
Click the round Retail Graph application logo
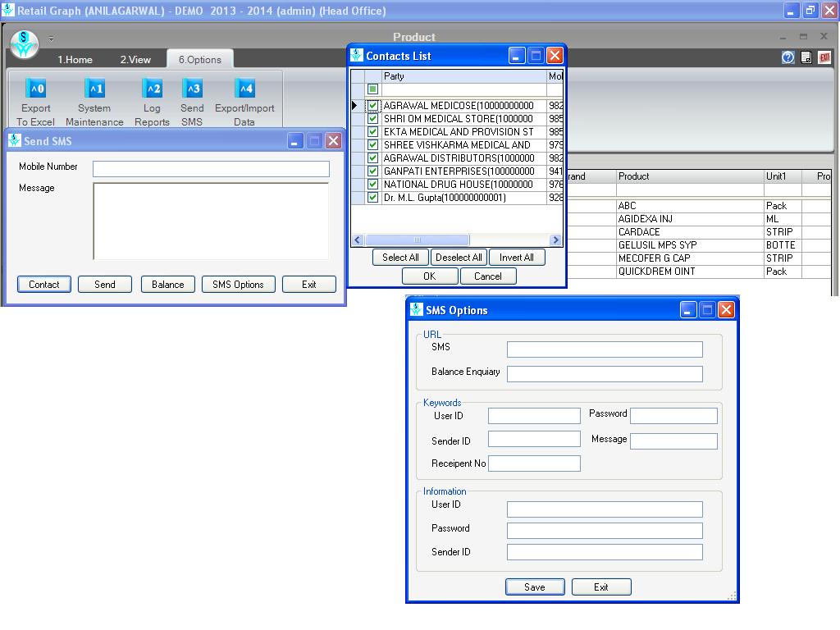pyautogui.click(x=24, y=43)
